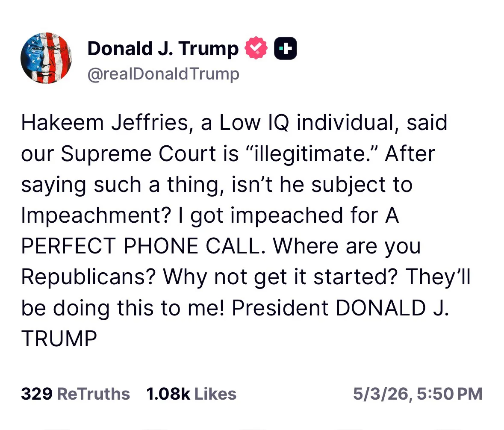The image size is (504, 430).
Task: Open the 5/3/26, 5:50 PM timestamp
Action: point(418,394)
